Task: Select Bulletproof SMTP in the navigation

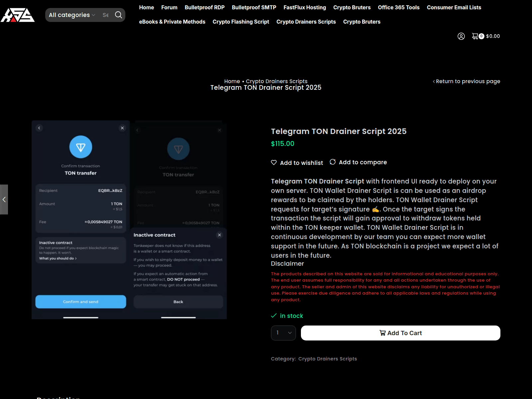Action: 254,7
